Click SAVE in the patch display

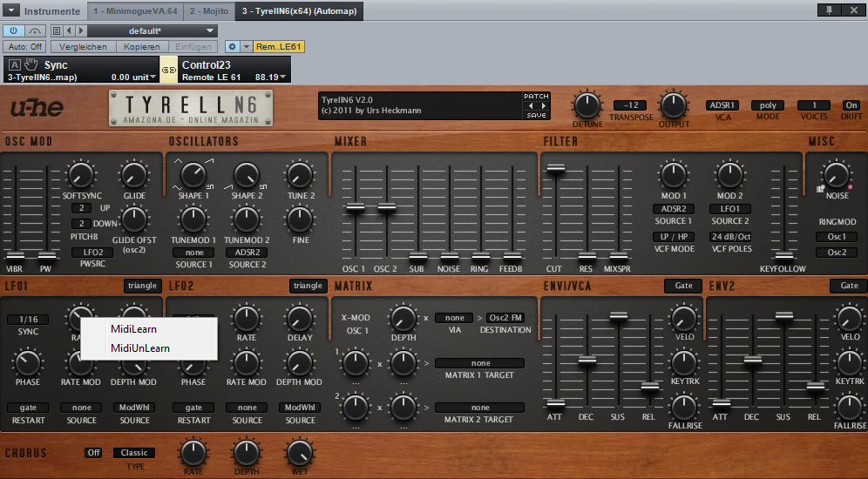[537, 115]
